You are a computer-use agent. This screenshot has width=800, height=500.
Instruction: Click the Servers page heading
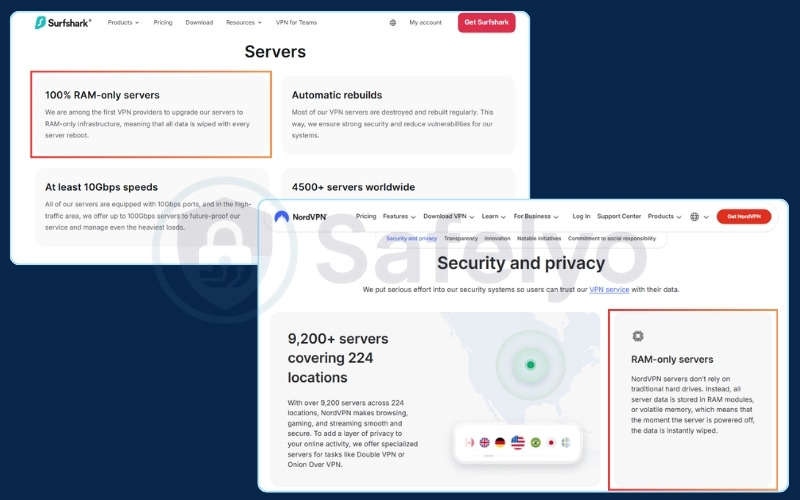tap(275, 52)
